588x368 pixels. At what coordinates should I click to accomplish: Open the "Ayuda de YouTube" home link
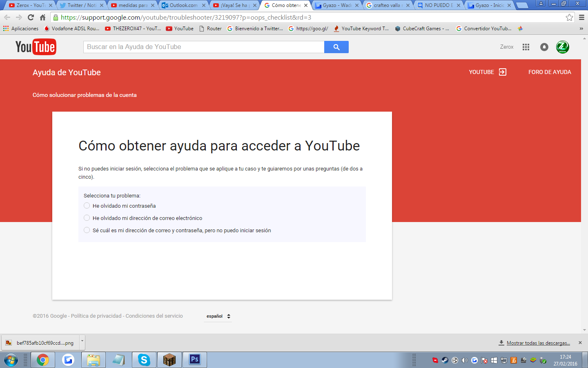pos(67,72)
